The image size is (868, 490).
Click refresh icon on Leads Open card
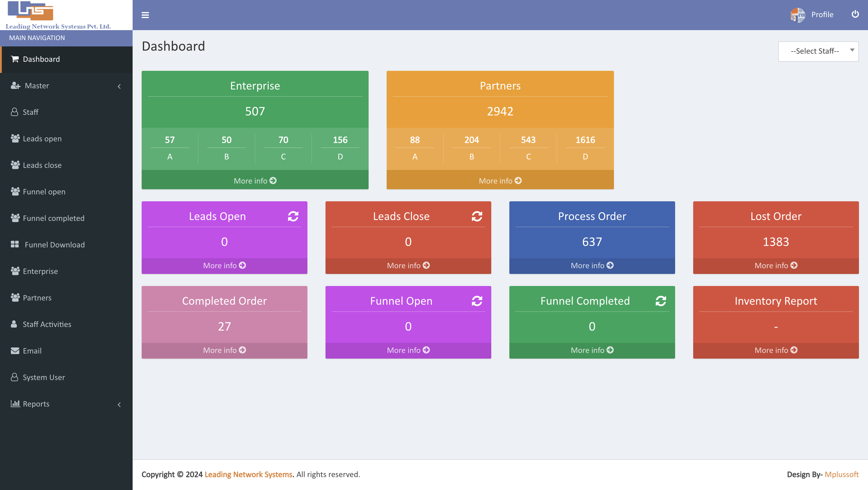(293, 216)
